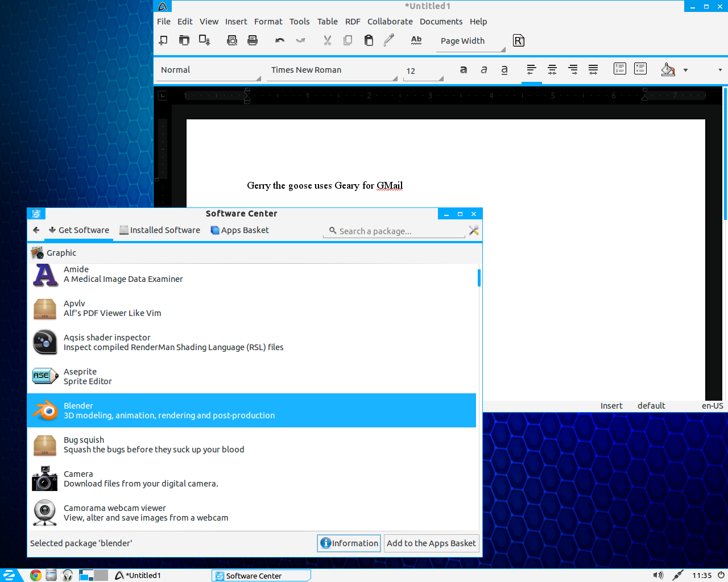Select the Format Painter dropper icon
Screen dimensions: 728x582
(389, 40)
